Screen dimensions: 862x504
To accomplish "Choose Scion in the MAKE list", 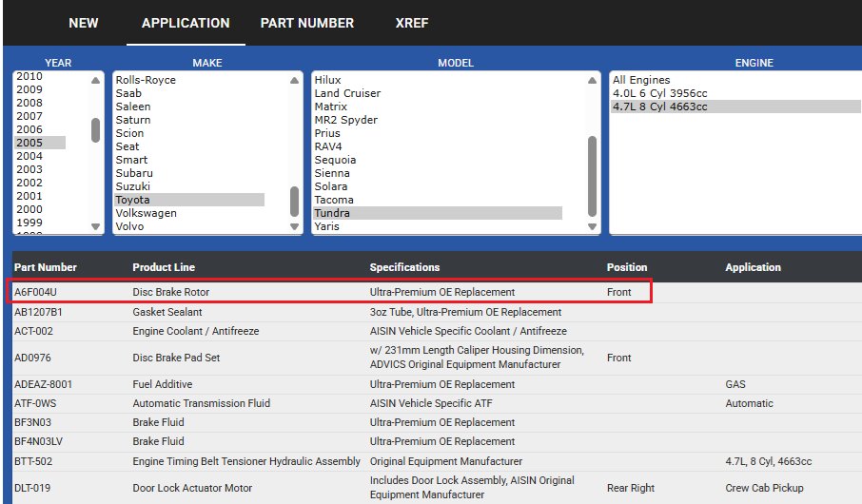I will [x=129, y=133].
